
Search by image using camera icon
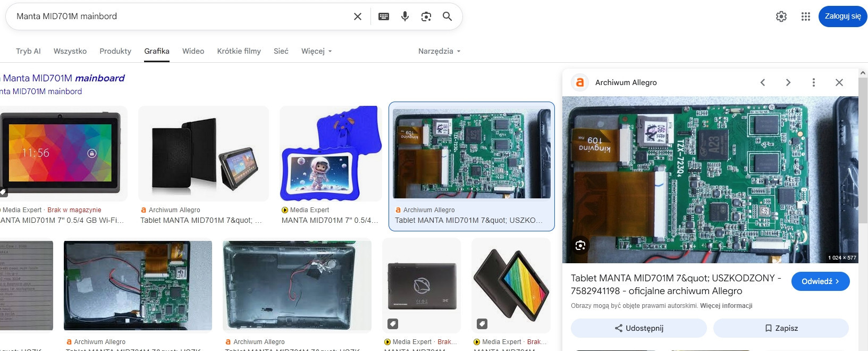426,16
